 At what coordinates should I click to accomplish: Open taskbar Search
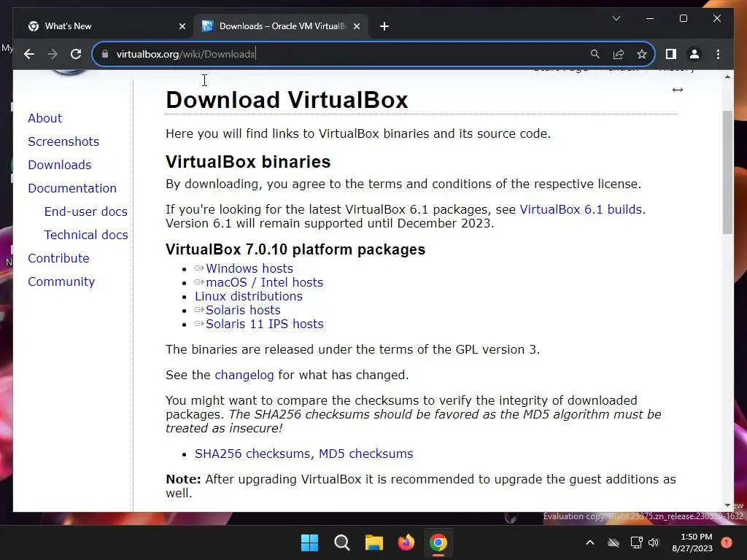point(342,542)
